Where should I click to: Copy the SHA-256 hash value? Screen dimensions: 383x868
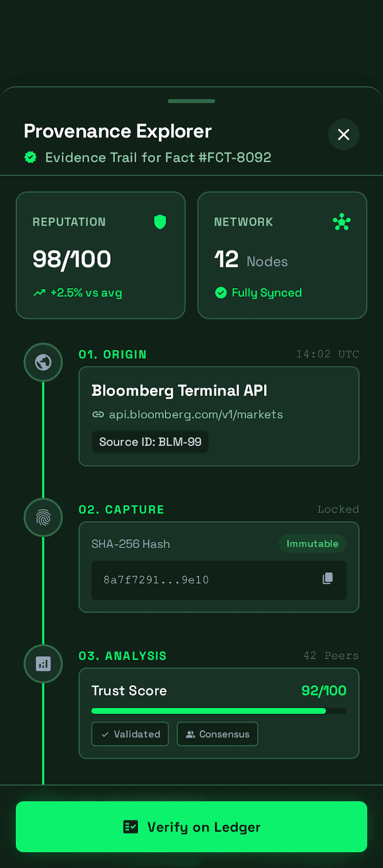(328, 579)
